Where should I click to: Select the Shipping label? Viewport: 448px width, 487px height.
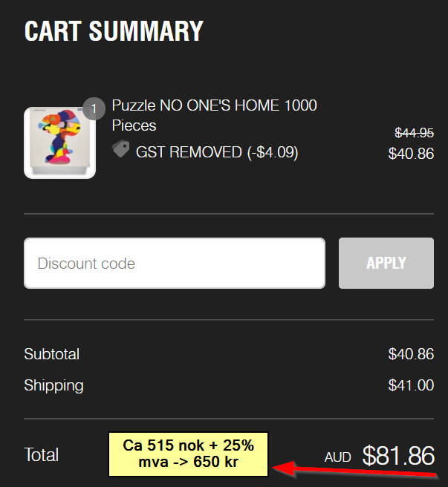(x=53, y=385)
